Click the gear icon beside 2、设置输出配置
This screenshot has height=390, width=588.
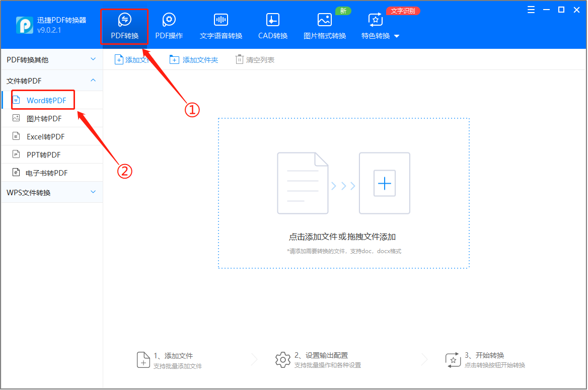283,360
